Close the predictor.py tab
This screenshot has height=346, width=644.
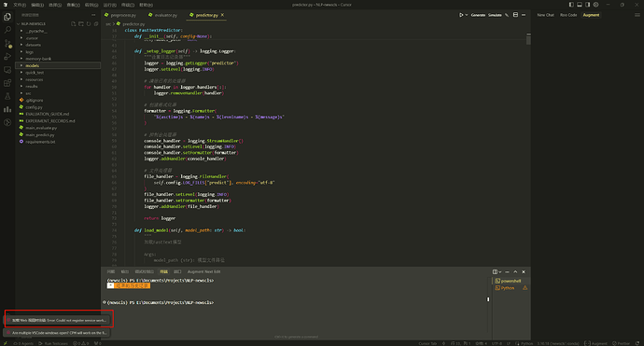(223, 15)
